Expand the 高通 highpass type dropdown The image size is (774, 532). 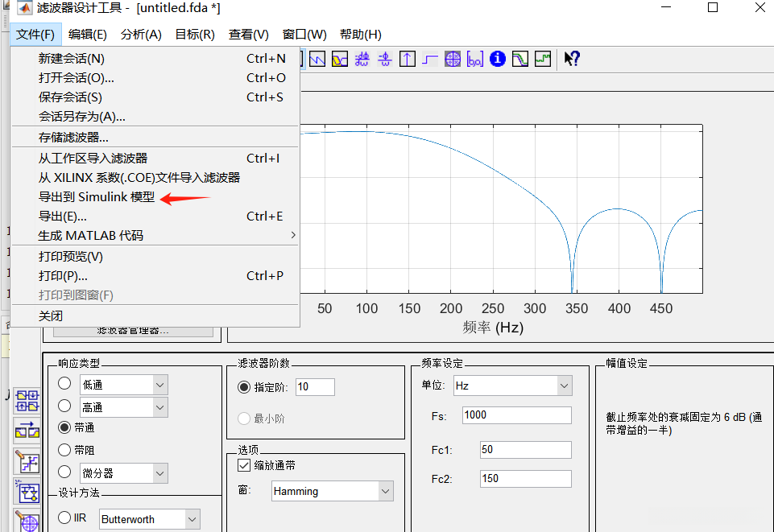pos(160,408)
